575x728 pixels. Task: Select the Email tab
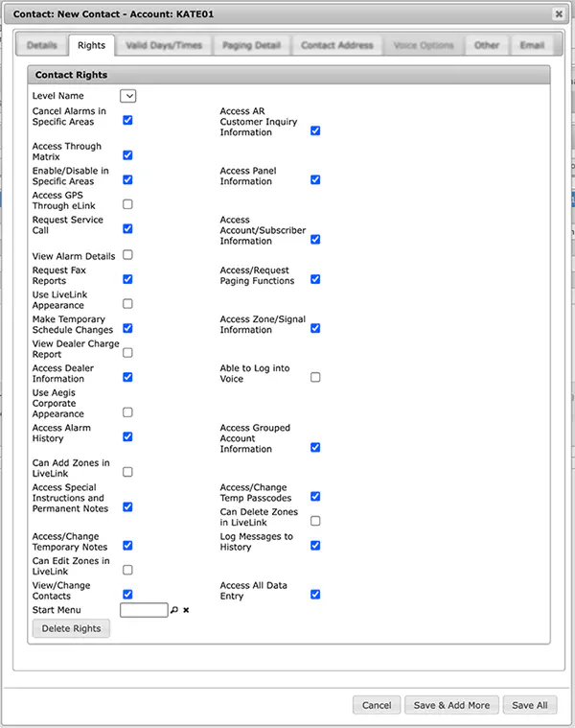[532, 45]
